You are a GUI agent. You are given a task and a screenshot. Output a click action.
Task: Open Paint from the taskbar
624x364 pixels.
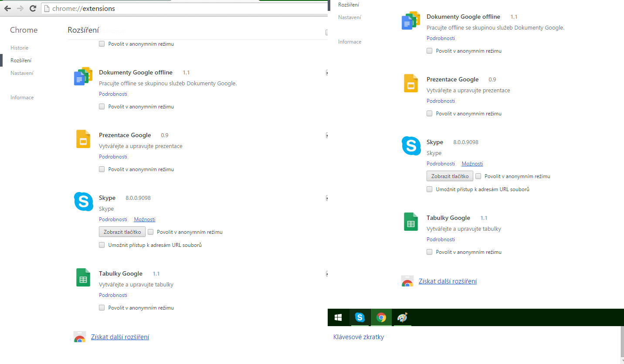pyautogui.click(x=402, y=317)
